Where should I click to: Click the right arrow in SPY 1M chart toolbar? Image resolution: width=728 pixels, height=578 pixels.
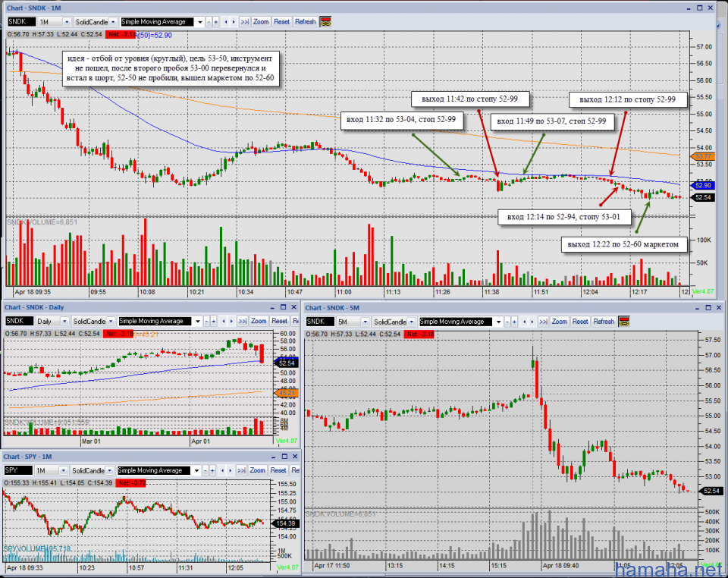click(x=230, y=471)
